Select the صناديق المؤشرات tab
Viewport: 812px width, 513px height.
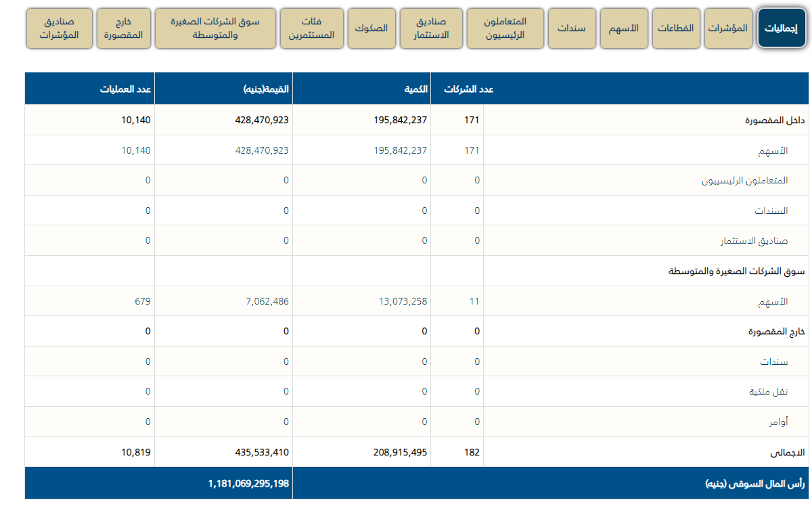coord(59,28)
